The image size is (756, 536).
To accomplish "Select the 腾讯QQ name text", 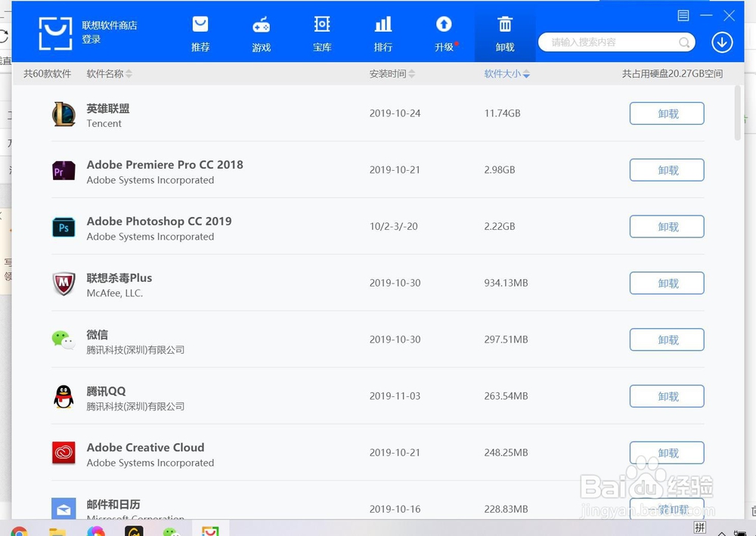I will tap(106, 391).
